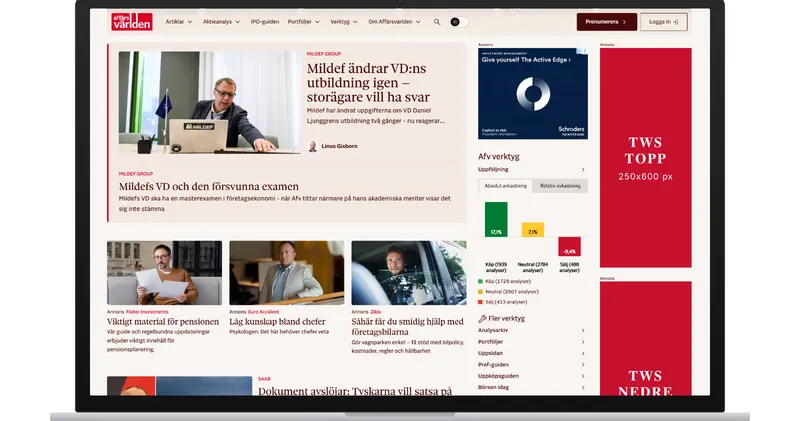Open Såhär får du smidig hjälp headline
Viewport: 800px width, 421px height.
point(408,327)
